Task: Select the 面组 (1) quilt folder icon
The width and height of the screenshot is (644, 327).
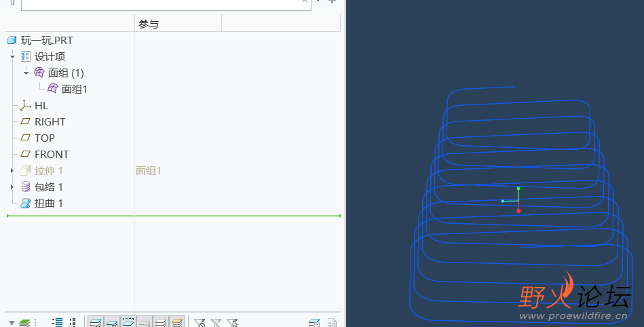Action: pos(39,73)
